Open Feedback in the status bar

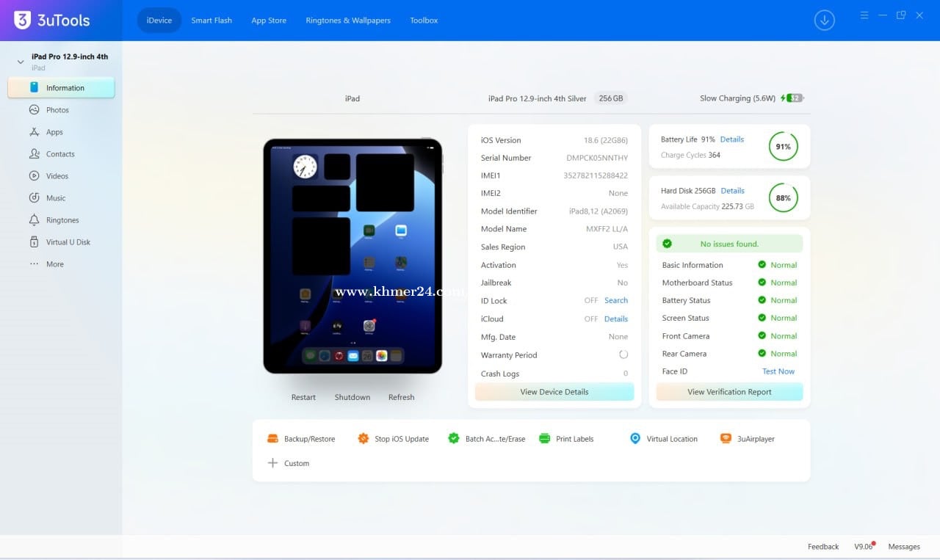(x=823, y=547)
